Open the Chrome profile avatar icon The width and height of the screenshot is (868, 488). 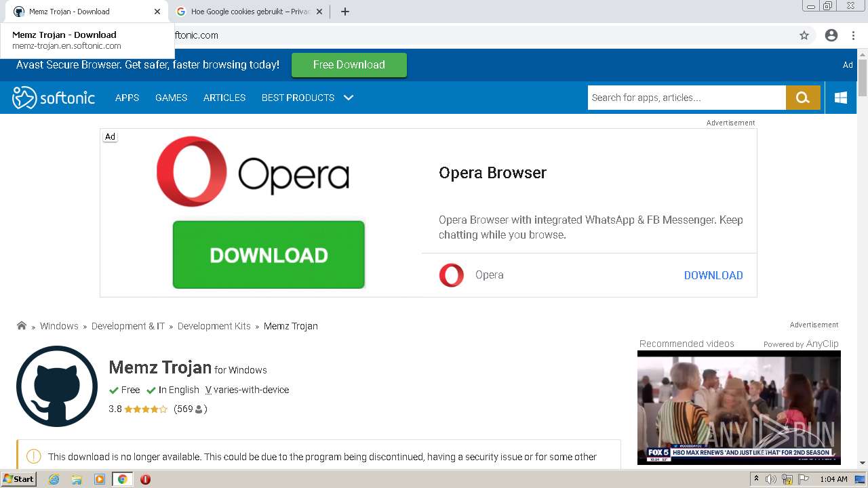[831, 35]
